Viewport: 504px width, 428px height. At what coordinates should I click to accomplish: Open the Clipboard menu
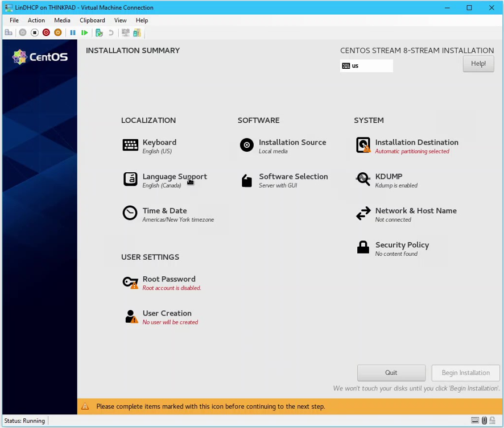92,20
